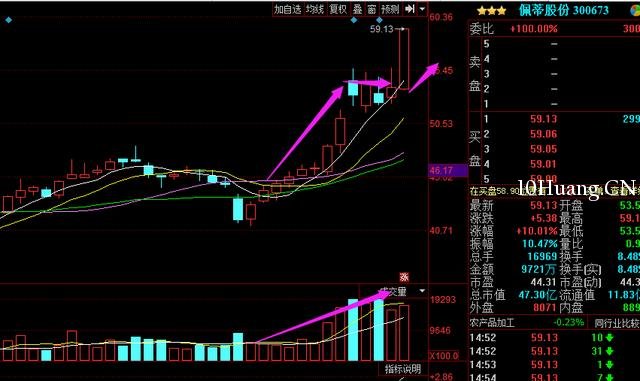Viewport: 640px width, 381px height.
Task: Click the 涨幅 value +10.01%
Action: coord(536,231)
